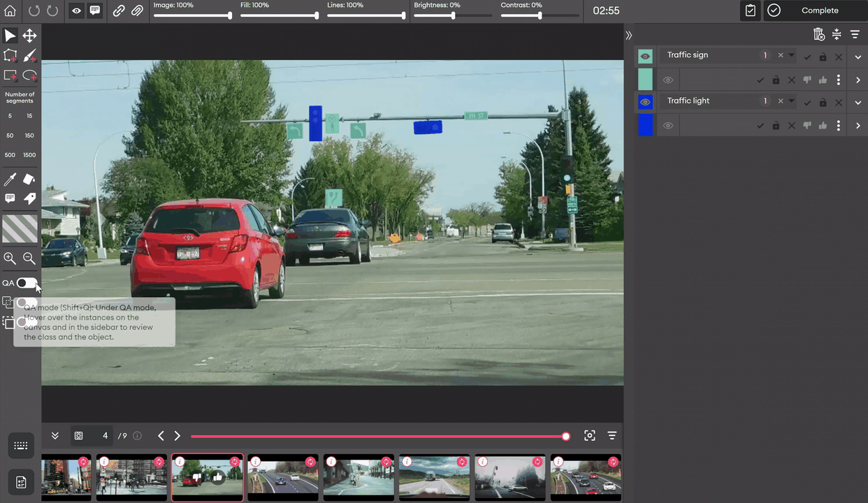Image resolution: width=868 pixels, height=503 pixels.
Task: Open the sidebar filter icon
Action: 855,34
